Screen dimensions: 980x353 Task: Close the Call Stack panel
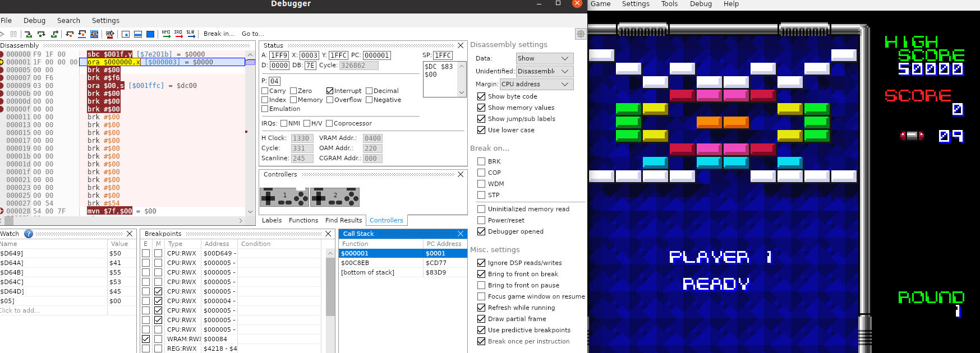point(461,234)
